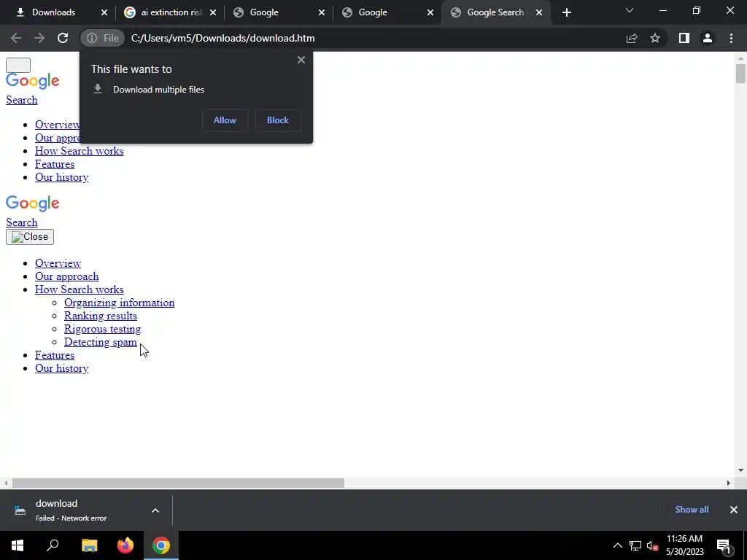This screenshot has width=747, height=560.
Task: Close the ai extinction risk tab
Action: point(213,12)
